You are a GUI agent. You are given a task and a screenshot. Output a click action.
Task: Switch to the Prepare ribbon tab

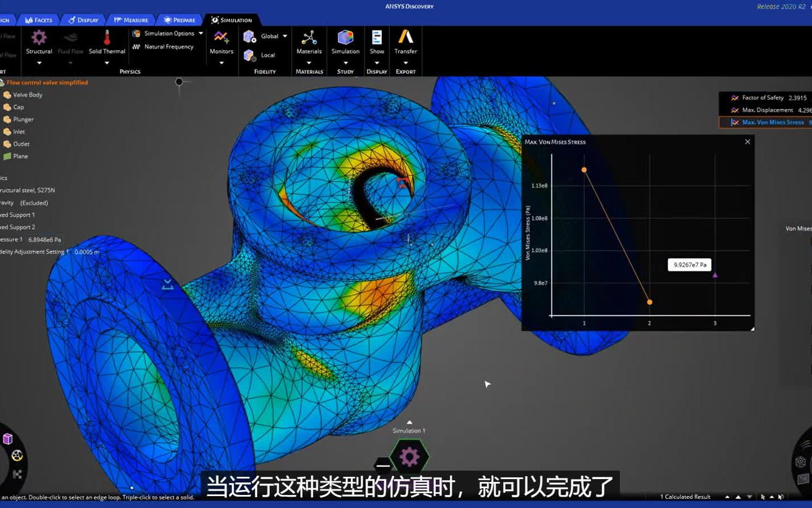[180, 19]
